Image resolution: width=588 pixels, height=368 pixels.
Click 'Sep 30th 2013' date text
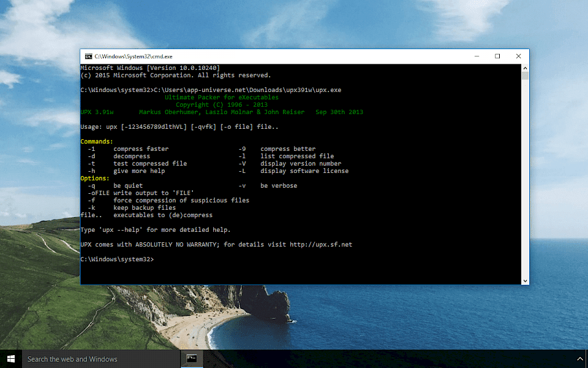(339, 112)
